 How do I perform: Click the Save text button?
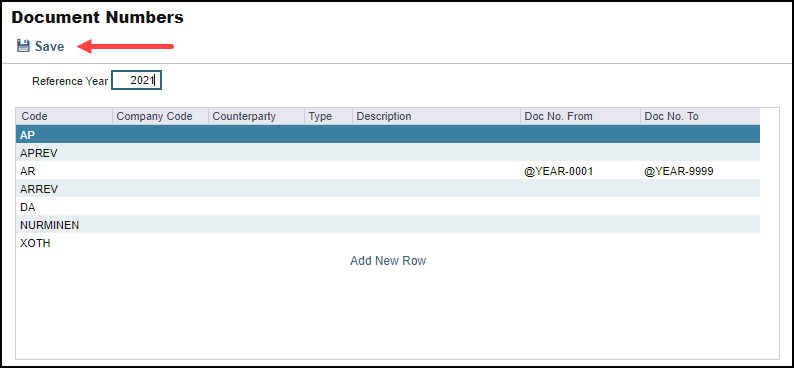pyautogui.click(x=50, y=47)
